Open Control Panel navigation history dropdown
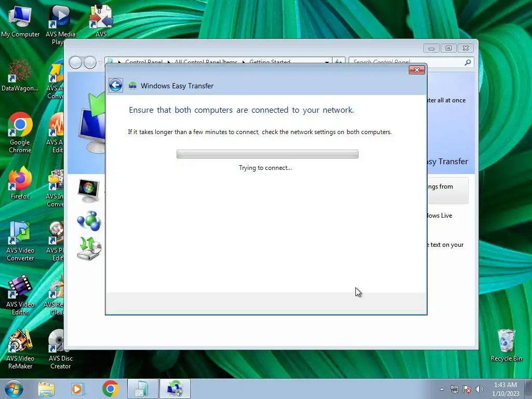This screenshot has height=399, width=532. click(100, 63)
